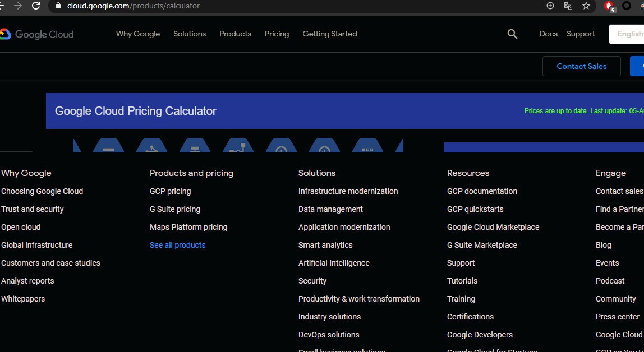Open the Products top navigation menu
This screenshot has height=352, width=644.
236,34
